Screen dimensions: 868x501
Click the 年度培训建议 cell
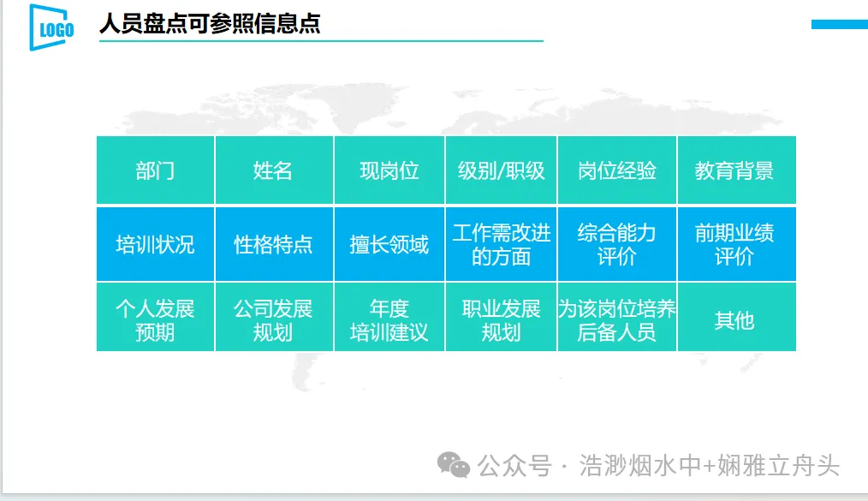tap(389, 317)
